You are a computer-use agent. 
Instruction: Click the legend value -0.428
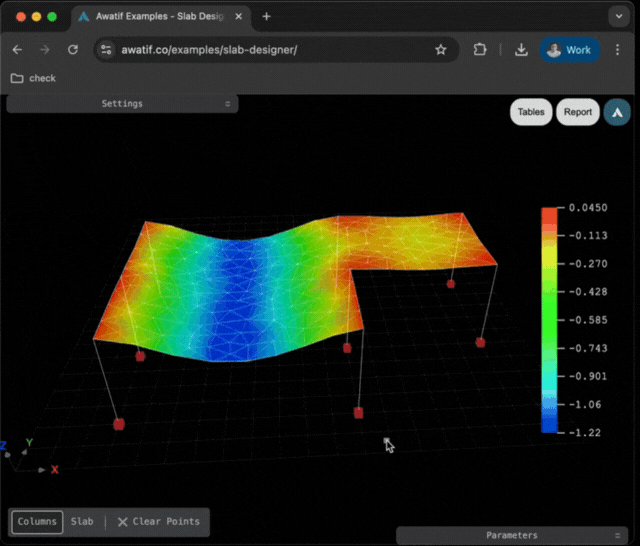[588, 292]
